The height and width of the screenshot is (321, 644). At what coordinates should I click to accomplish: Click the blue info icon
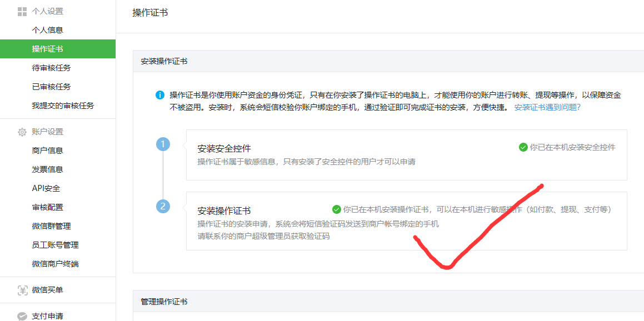(x=160, y=95)
